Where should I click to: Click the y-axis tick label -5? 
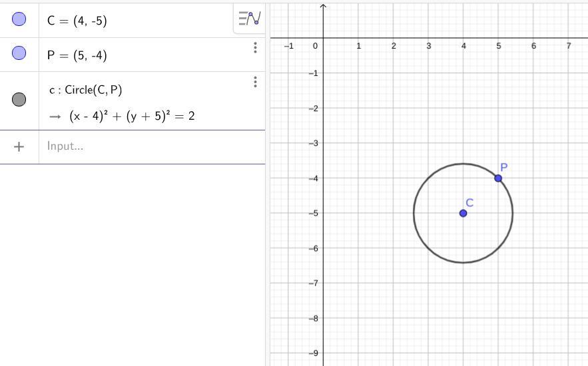[313, 213]
